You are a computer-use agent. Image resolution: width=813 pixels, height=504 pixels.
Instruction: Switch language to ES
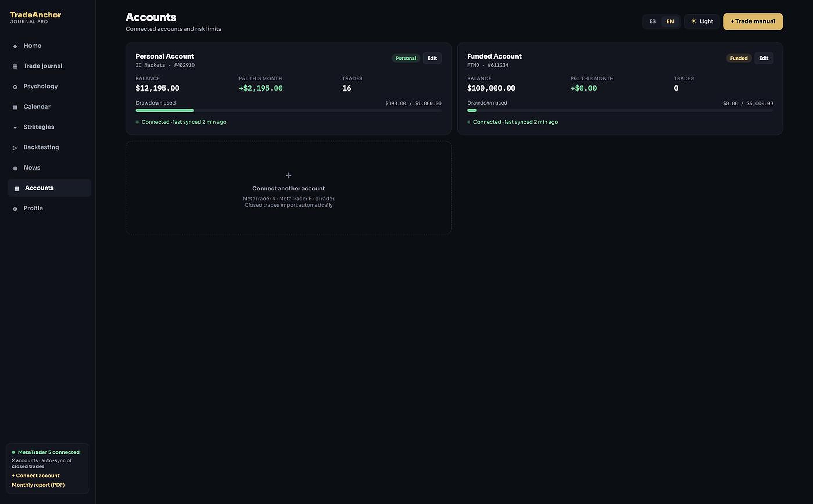[x=652, y=21]
